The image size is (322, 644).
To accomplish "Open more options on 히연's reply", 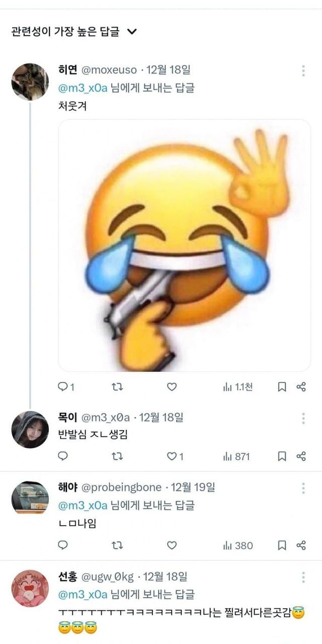I will [x=303, y=70].
